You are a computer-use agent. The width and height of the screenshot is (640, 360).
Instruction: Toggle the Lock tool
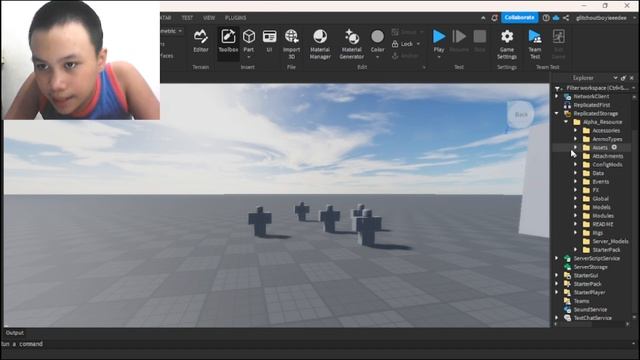(402, 44)
